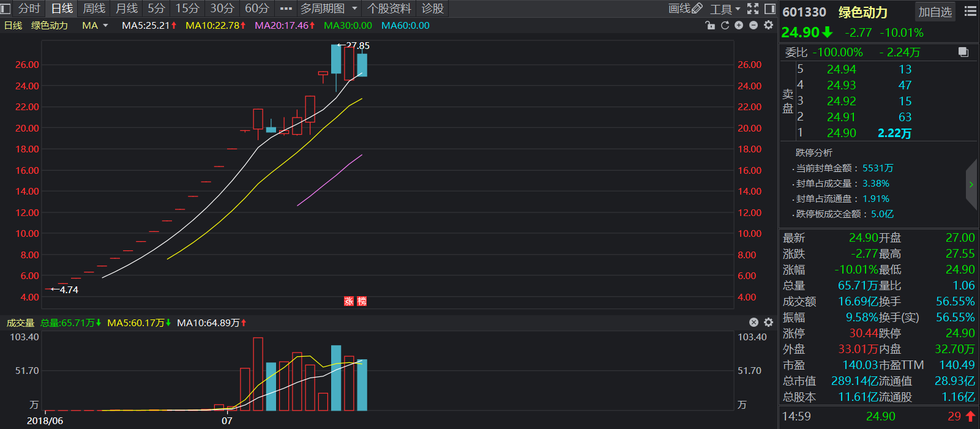This screenshot has height=429, width=980.
Task: Close the 成交量 volume indicator panel
Action: click(754, 323)
